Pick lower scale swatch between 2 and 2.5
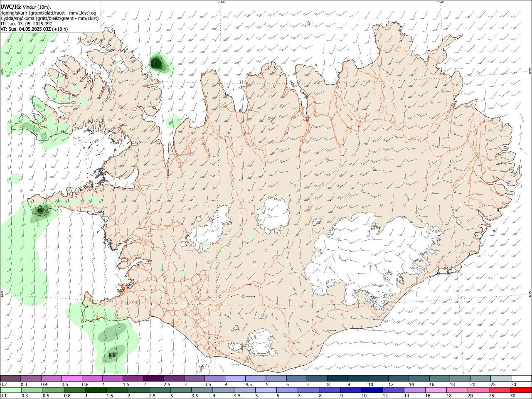The height and width of the screenshot is (399, 532). click(x=138, y=390)
